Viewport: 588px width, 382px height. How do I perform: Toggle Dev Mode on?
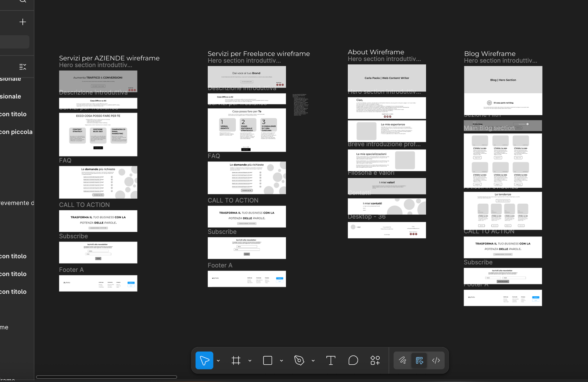(x=436, y=360)
